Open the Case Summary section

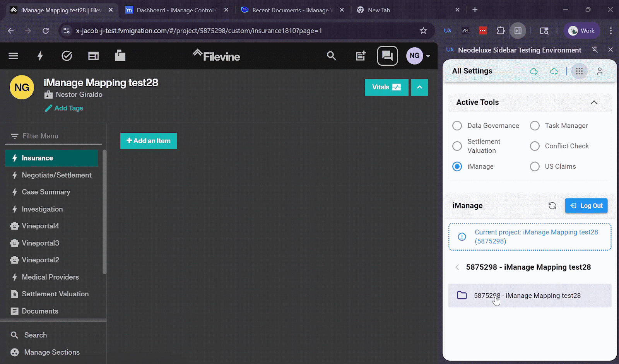point(51,192)
